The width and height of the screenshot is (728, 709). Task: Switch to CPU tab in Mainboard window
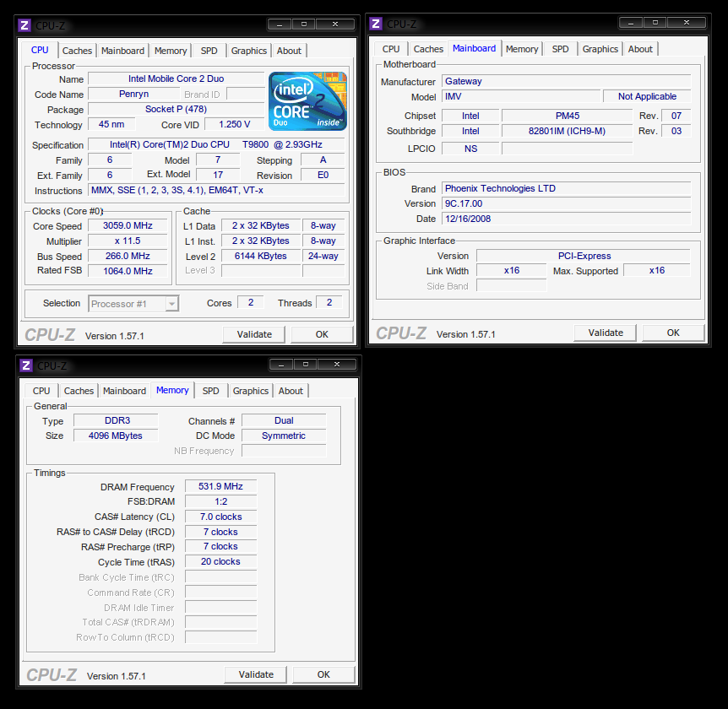click(x=391, y=49)
